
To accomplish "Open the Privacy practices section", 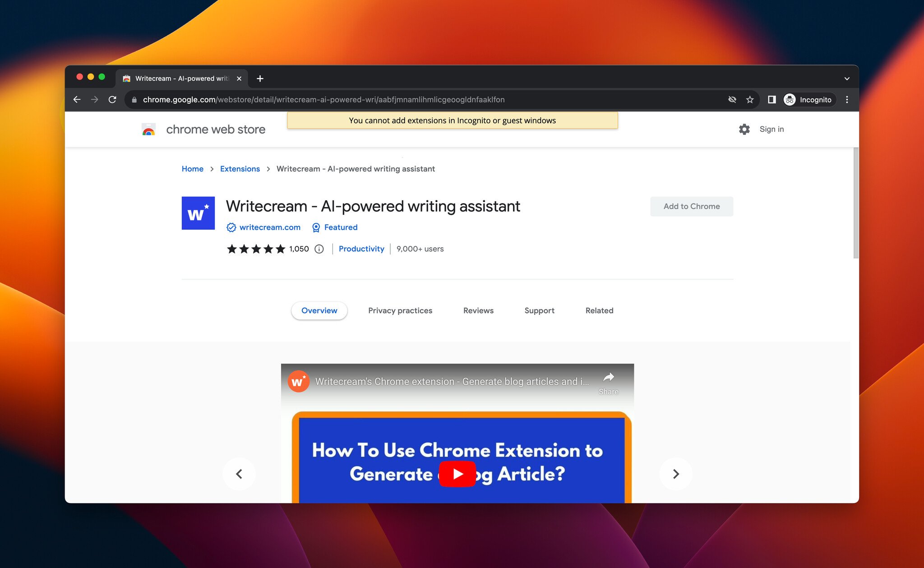I will [x=400, y=310].
